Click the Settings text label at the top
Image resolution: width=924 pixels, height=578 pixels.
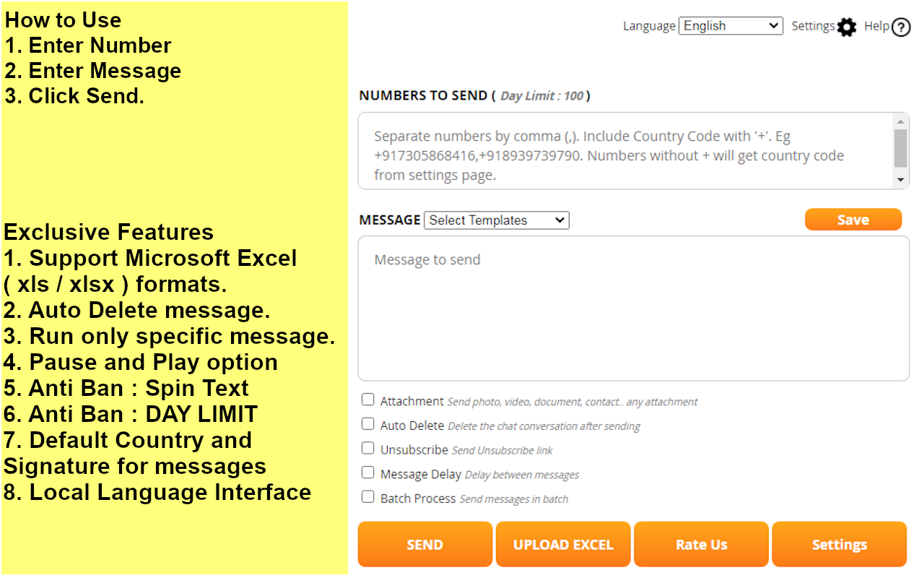pyautogui.click(x=813, y=26)
